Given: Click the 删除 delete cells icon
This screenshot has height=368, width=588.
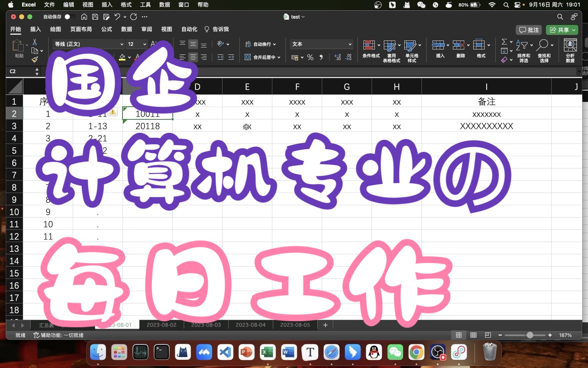Looking at the screenshot, I should (x=459, y=45).
